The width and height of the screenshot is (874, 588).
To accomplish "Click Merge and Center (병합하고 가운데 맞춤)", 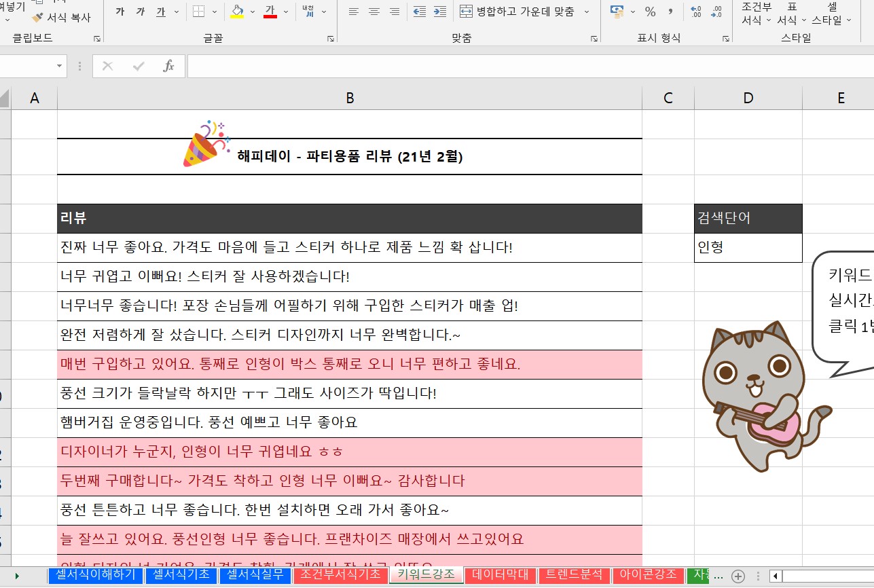I will point(517,12).
